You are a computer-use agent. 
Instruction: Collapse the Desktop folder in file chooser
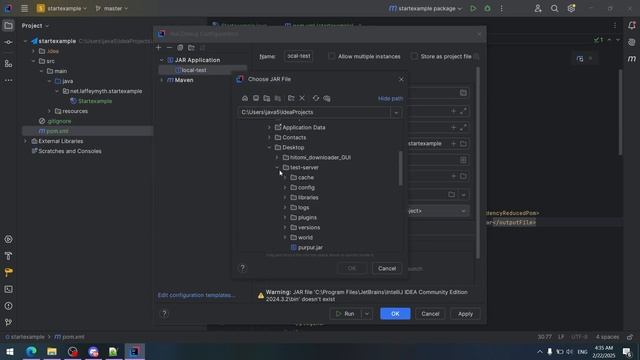269,148
